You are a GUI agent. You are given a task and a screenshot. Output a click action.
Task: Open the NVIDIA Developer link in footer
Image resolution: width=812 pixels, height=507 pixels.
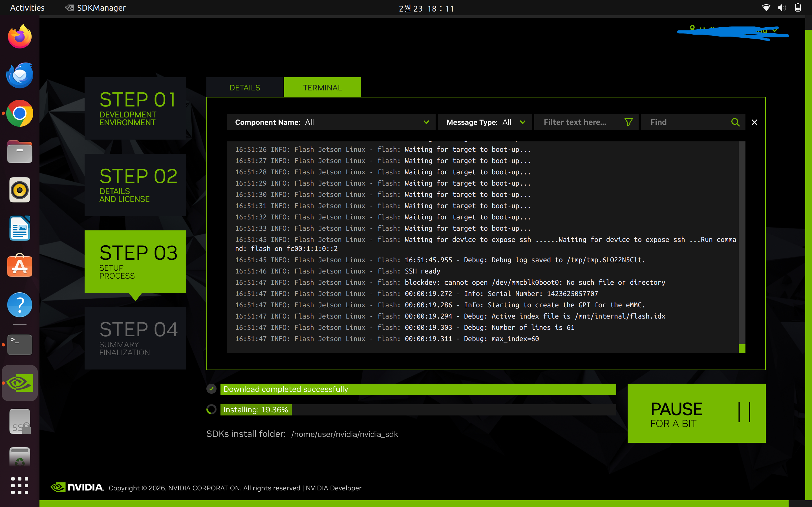(x=333, y=488)
